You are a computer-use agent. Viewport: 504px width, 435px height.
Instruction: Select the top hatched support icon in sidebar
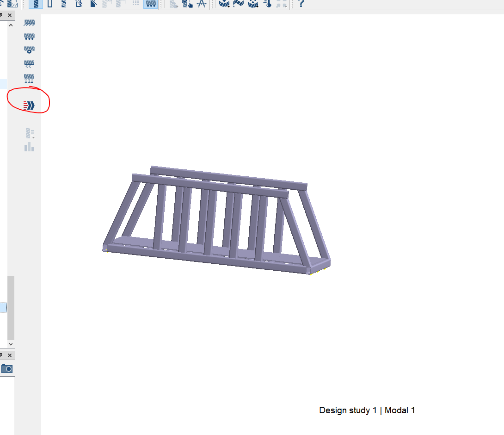30,23
